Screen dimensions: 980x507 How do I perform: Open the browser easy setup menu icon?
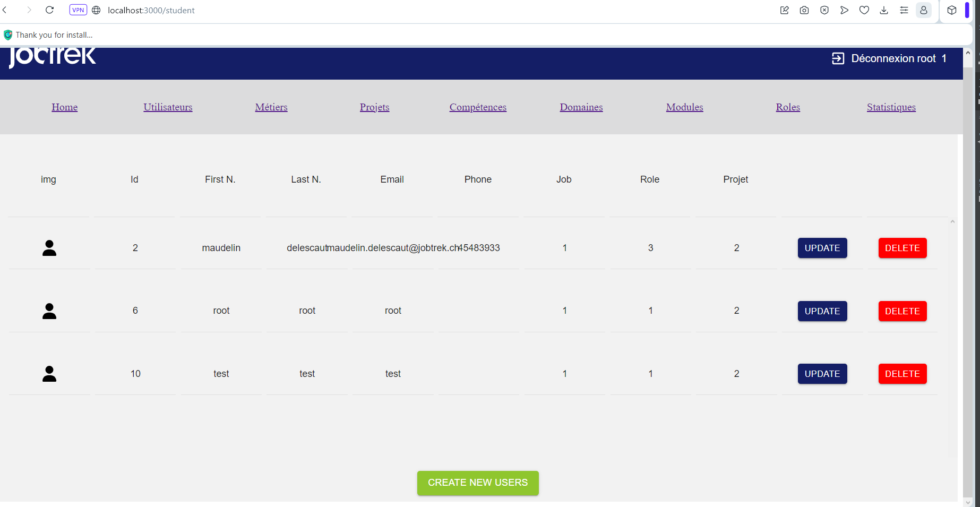(x=904, y=10)
